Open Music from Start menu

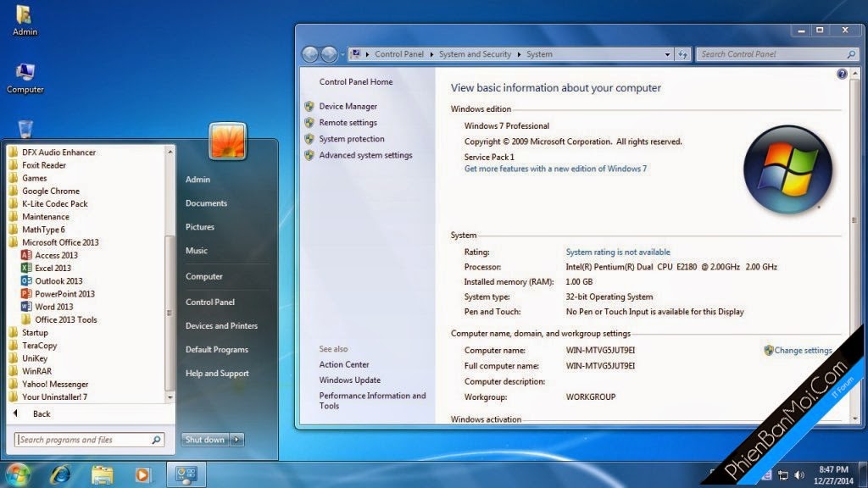197,251
